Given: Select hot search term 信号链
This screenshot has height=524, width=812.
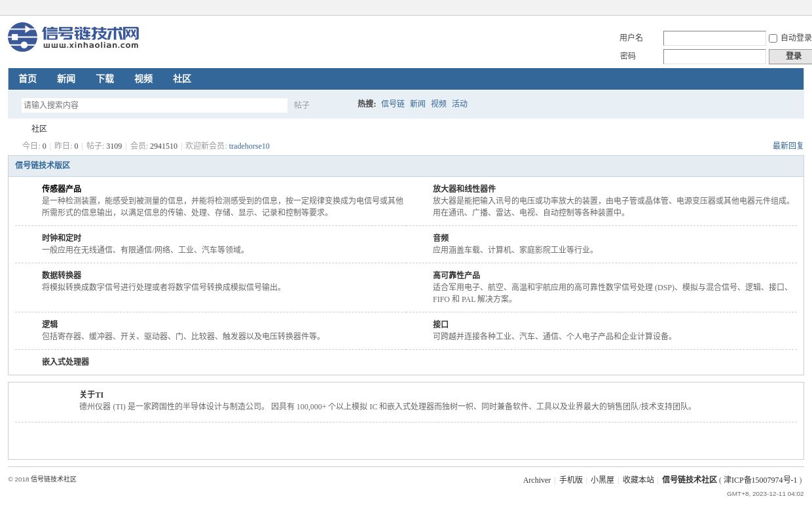Looking at the screenshot, I should coord(393,104).
